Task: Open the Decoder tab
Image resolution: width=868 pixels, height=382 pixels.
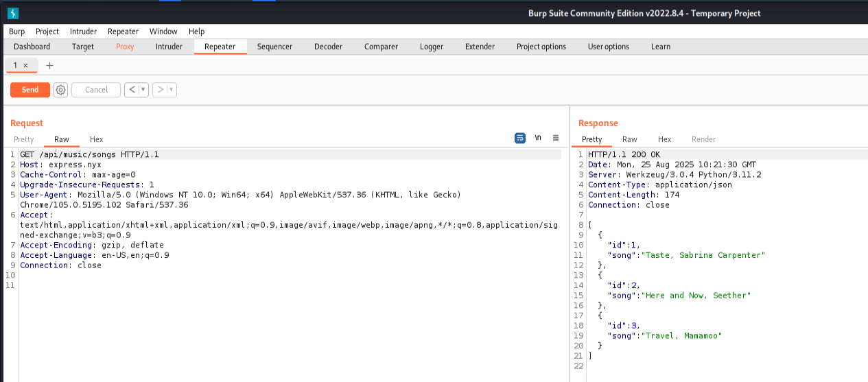Action: 328,47
